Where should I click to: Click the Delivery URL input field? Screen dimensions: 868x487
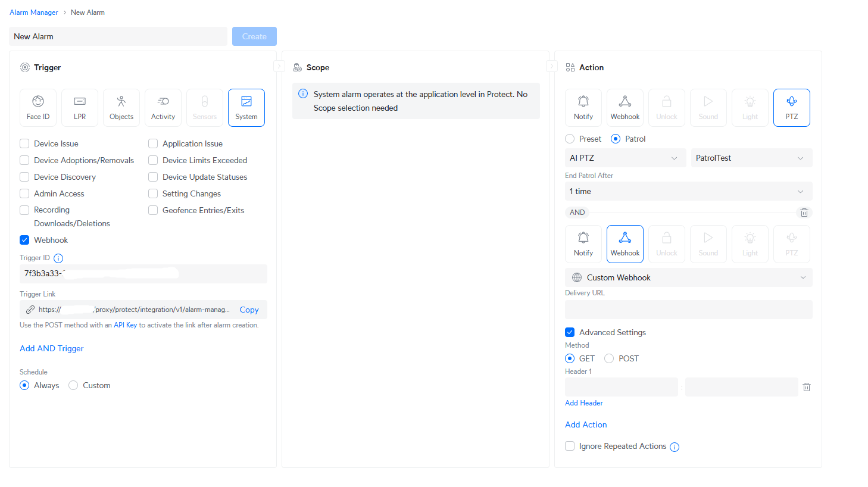point(688,310)
